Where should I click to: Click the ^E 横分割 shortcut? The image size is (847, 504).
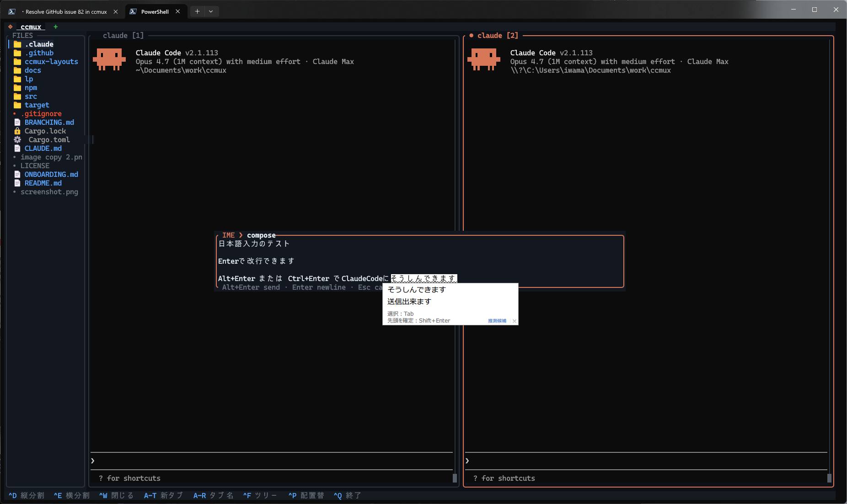(x=72, y=496)
